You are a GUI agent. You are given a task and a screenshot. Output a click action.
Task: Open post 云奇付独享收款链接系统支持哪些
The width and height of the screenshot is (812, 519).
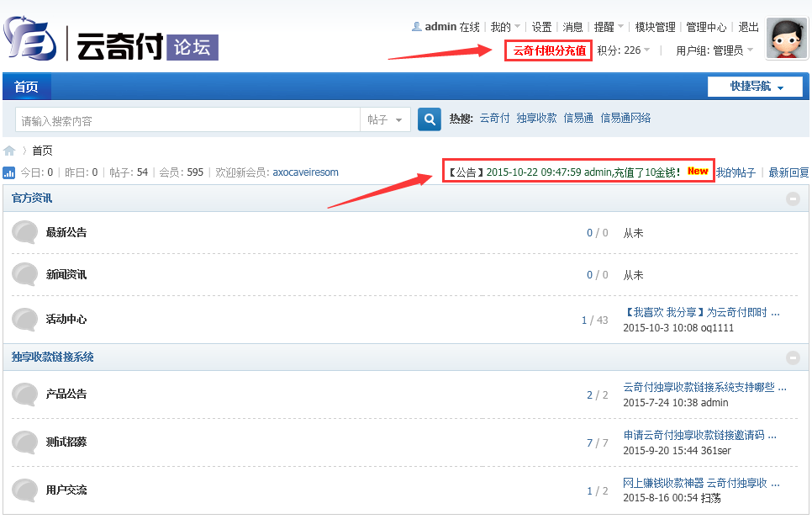tap(704, 387)
